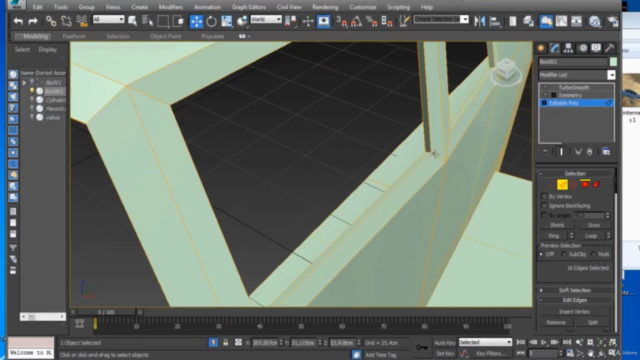Click the Pin Stack icon
Image resolution: width=640 pixels, height=360 pixels.
click(545, 152)
